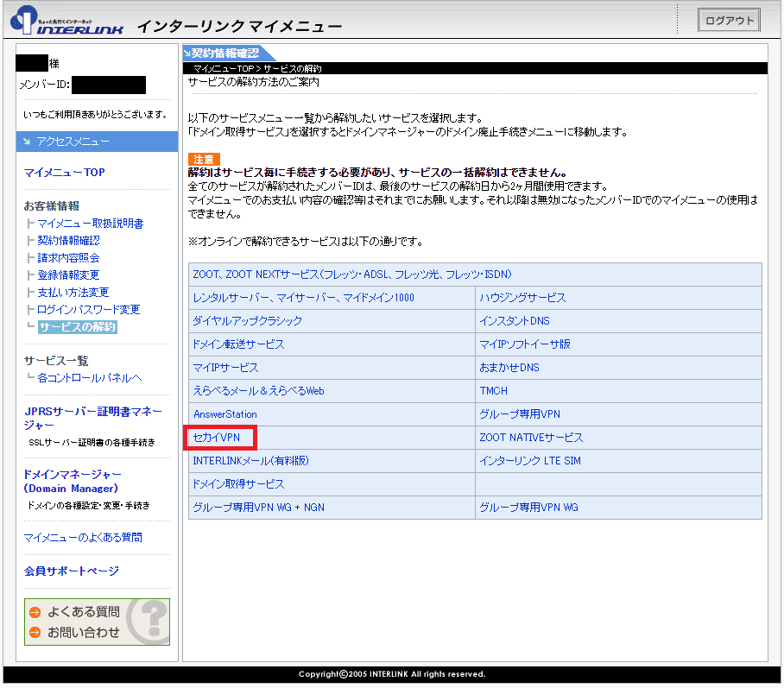Image resolution: width=784 pixels, height=688 pixels.
Task: Select サービスの解約 in sidebar
Action: (x=78, y=327)
